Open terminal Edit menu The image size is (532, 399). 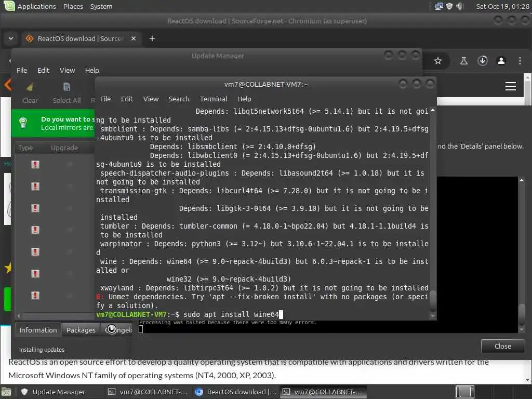click(127, 99)
